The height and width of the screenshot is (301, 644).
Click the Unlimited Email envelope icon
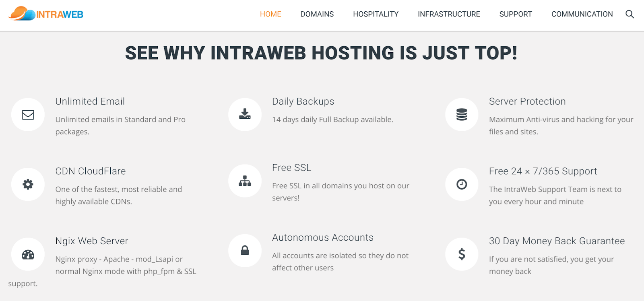coord(28,115)
